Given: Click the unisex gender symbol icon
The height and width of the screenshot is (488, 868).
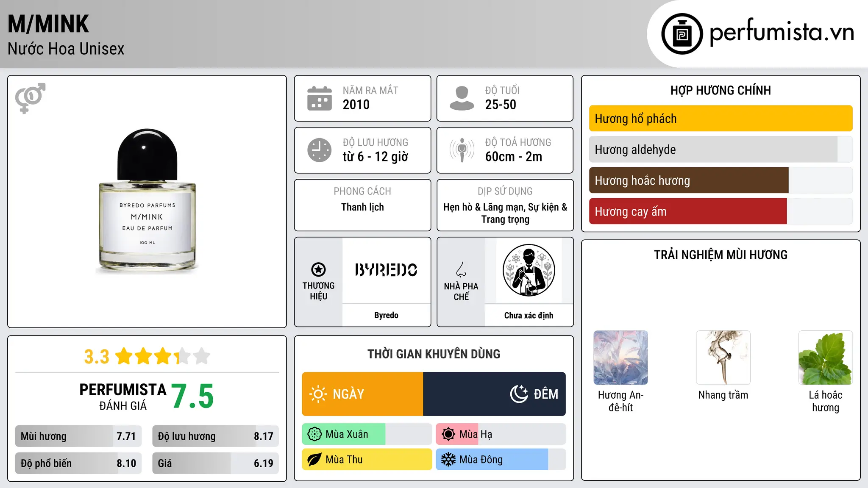Looking at the screenshot, I should [x=31, y=98].
